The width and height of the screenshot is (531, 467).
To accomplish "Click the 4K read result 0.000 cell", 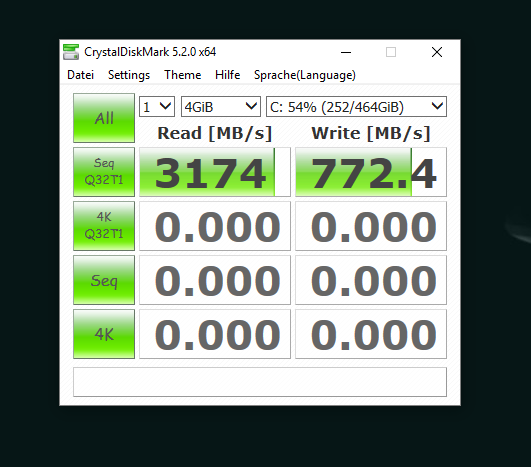I will click(215, 334).
